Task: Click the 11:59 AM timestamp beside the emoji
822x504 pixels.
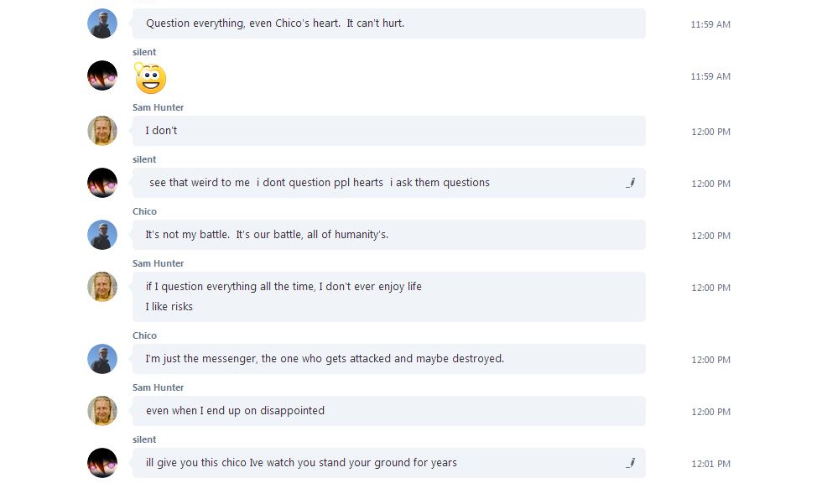Action: tap(710, 76)
